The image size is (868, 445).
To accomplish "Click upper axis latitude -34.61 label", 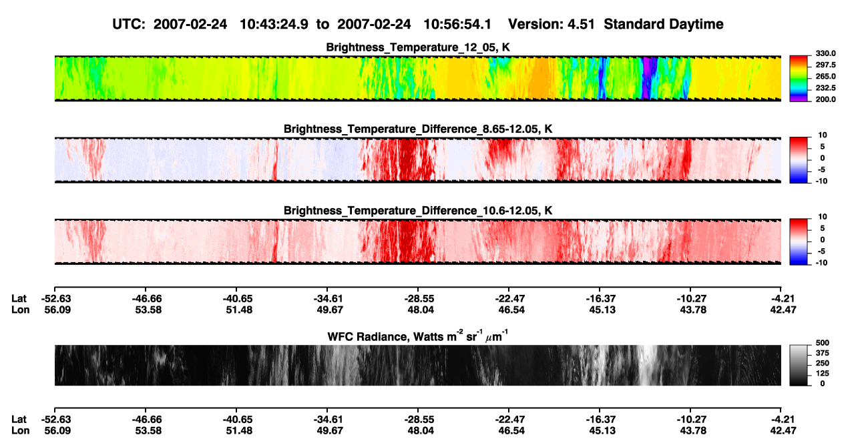I will [327, 298].
